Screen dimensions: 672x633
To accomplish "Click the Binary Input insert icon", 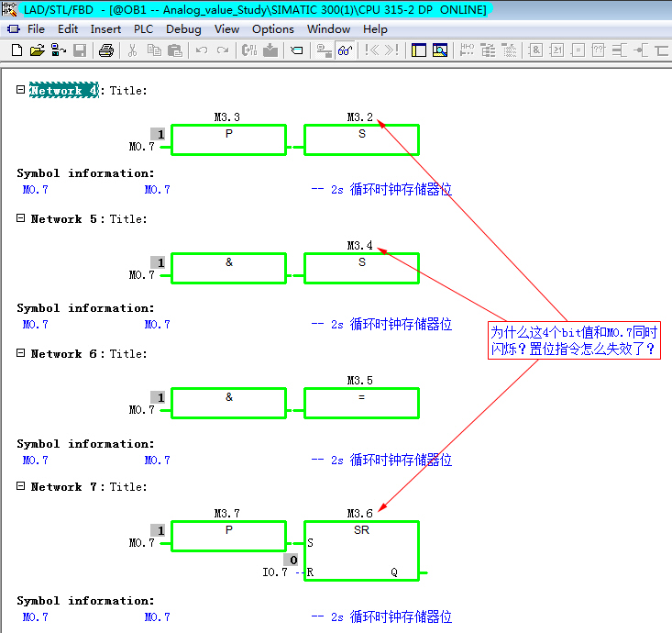I will pos(620,50).
